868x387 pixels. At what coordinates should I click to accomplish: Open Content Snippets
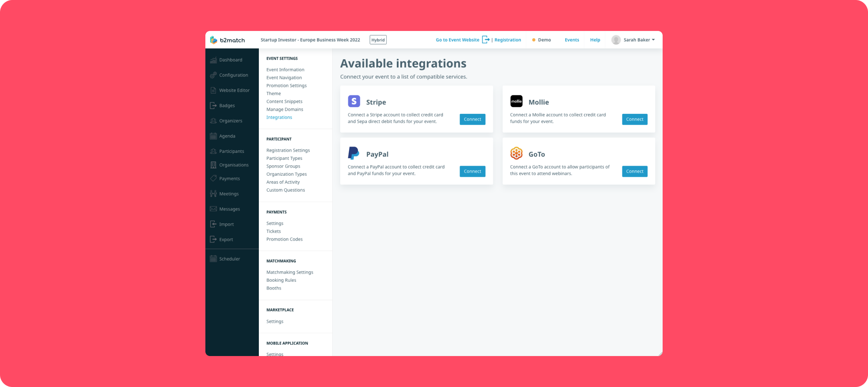pyautogui.click(x=284, y=101)
